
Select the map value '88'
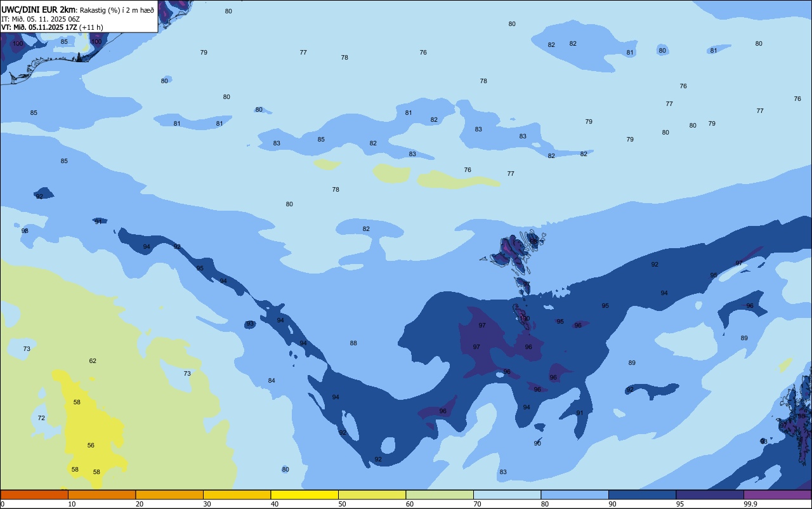tap(353, 343)
